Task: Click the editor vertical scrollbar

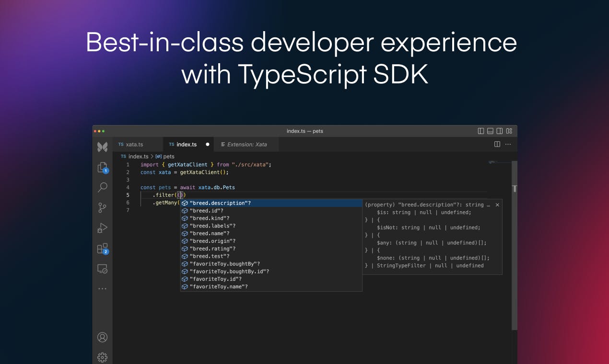Action: click(515, 245)
